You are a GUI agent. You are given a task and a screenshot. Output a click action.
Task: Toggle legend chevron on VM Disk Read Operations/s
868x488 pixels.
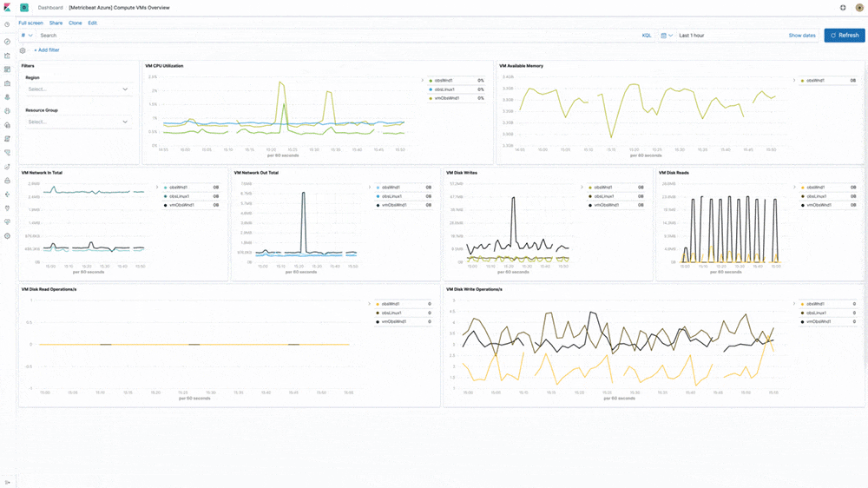(370, 304)
